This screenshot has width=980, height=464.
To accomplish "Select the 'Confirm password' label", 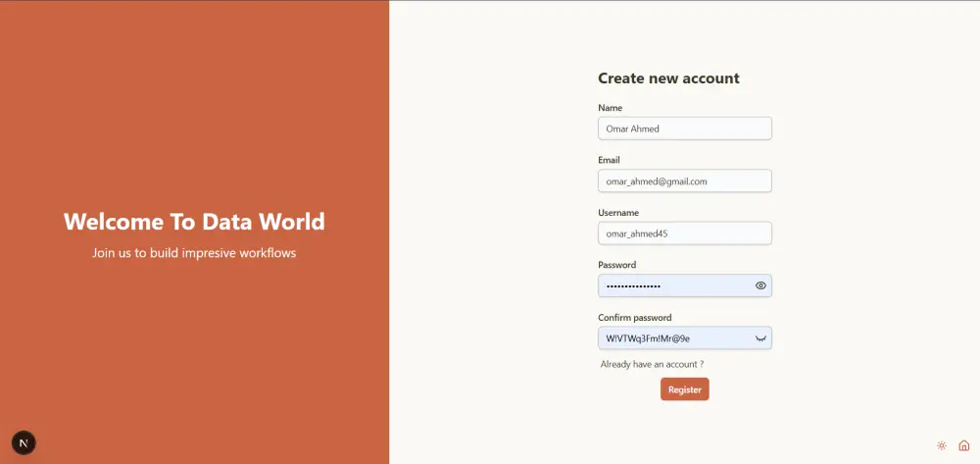I will point(634,317).
